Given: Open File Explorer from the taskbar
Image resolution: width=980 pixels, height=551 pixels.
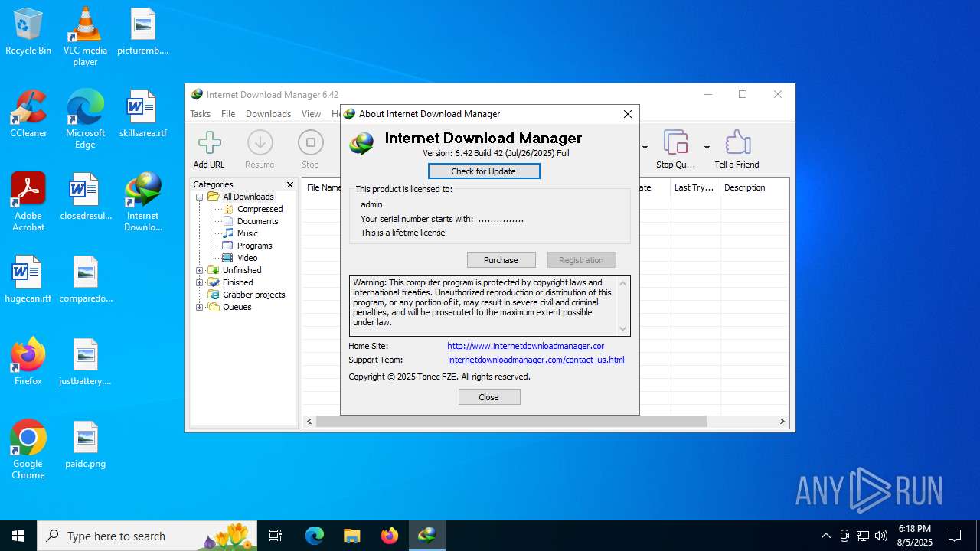Looking at the screenshot, I should (351, 536).
